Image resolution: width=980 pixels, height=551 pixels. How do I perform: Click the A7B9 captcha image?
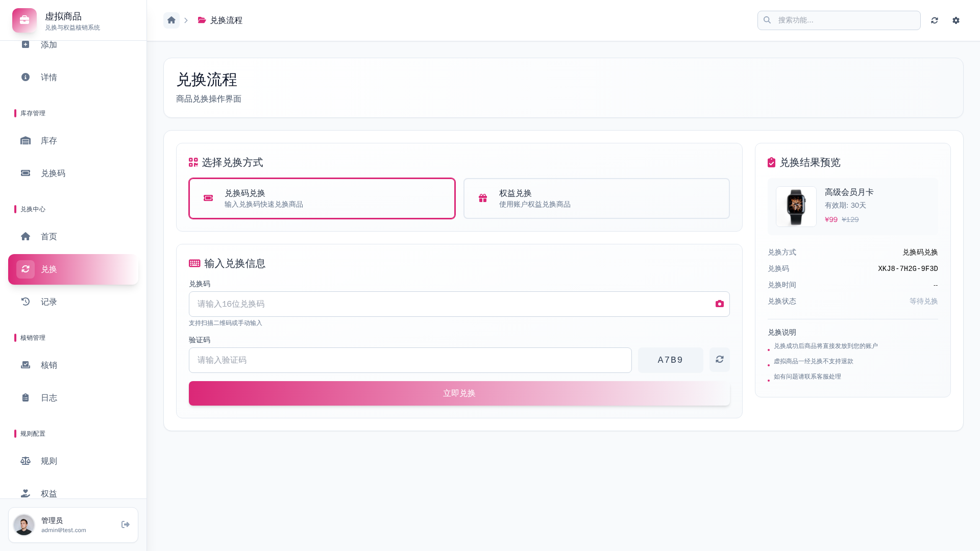click(670, 360)
